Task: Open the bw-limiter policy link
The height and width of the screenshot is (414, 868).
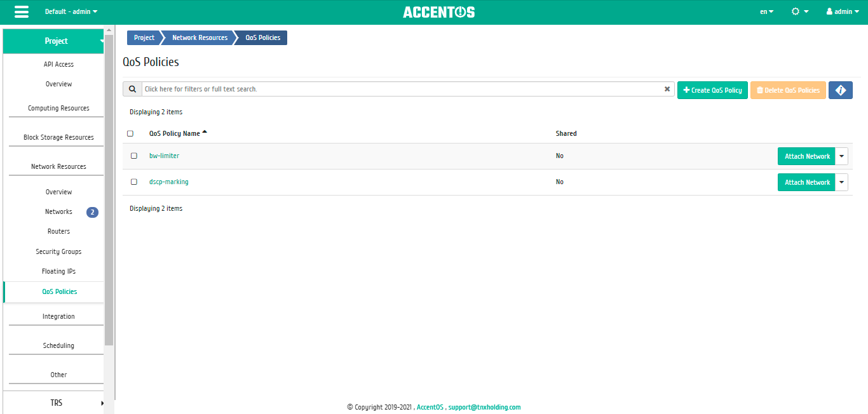Action: pyautogui.click(x=164, y=156)
